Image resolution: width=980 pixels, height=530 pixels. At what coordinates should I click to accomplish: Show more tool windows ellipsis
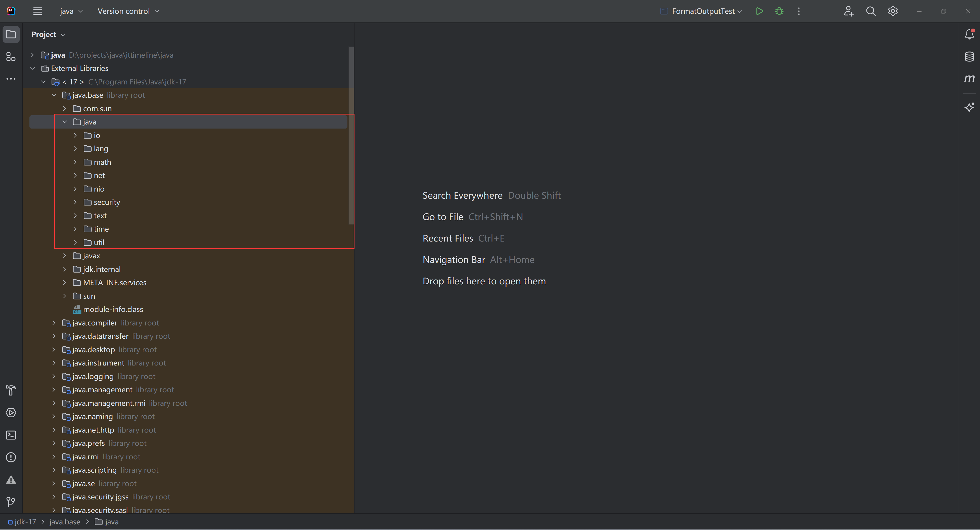11,79
